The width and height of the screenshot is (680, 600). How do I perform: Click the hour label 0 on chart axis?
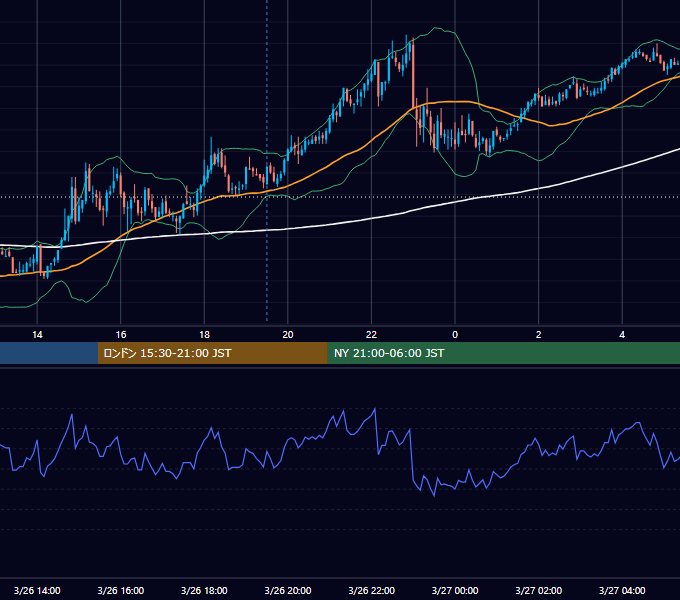coord(455,335)
